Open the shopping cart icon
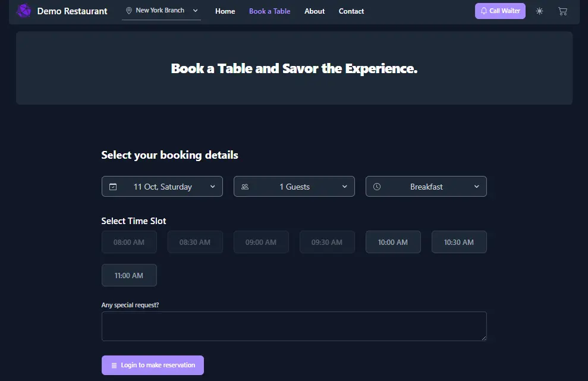This screenshot has width=588, height=381. pos(562,11)
